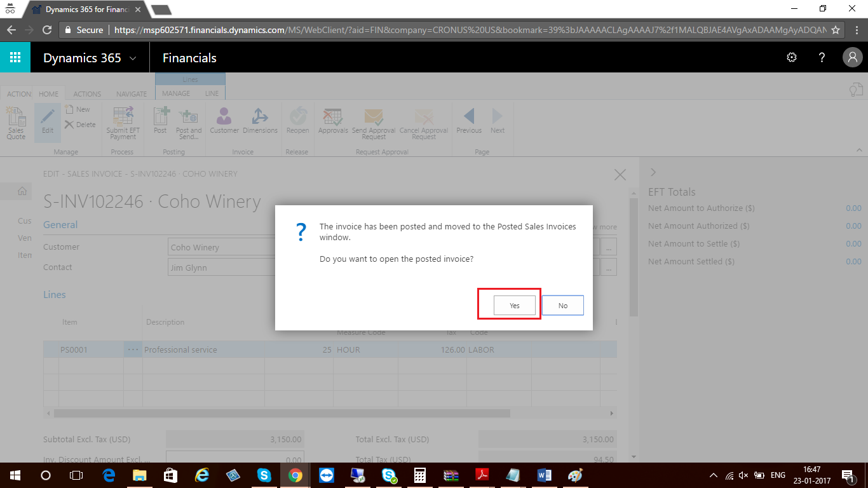Click Send Approval Request icon
The width and height of the screenshot is (868, 488).
pos(374,123)
